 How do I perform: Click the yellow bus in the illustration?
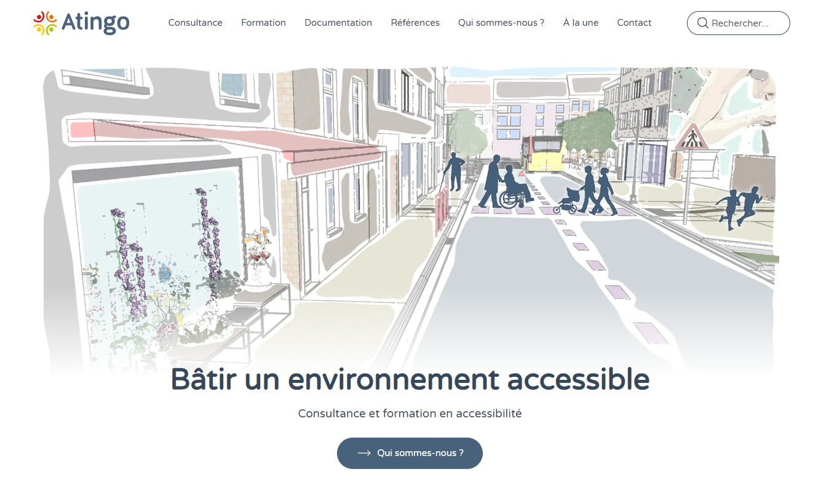coord(542,154)
